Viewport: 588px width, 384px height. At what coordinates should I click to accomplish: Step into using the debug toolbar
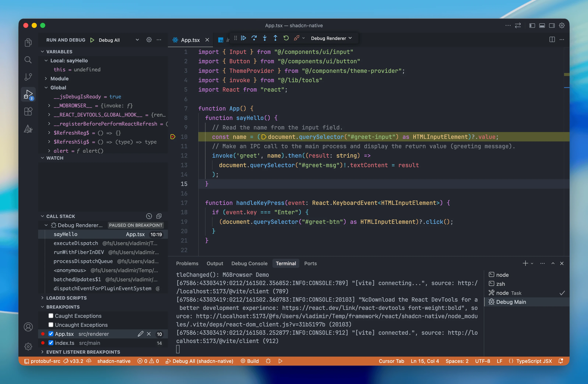coord(265,38)
